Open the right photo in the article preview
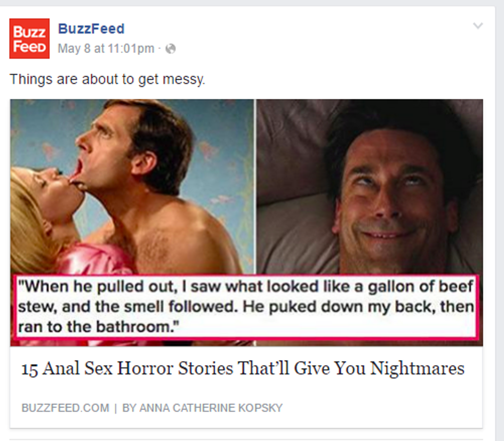This screenshot has height=441, width=504. [x=369, y=185]
